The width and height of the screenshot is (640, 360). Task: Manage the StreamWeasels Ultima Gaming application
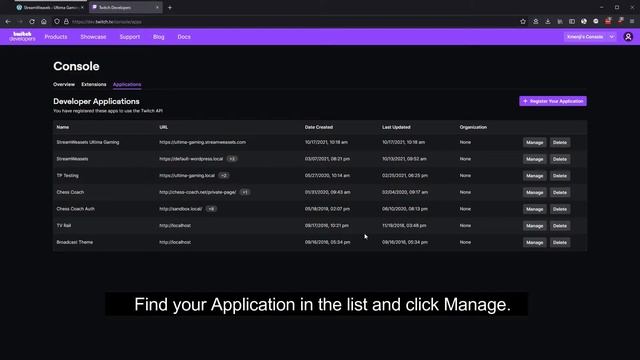(534, 142)
